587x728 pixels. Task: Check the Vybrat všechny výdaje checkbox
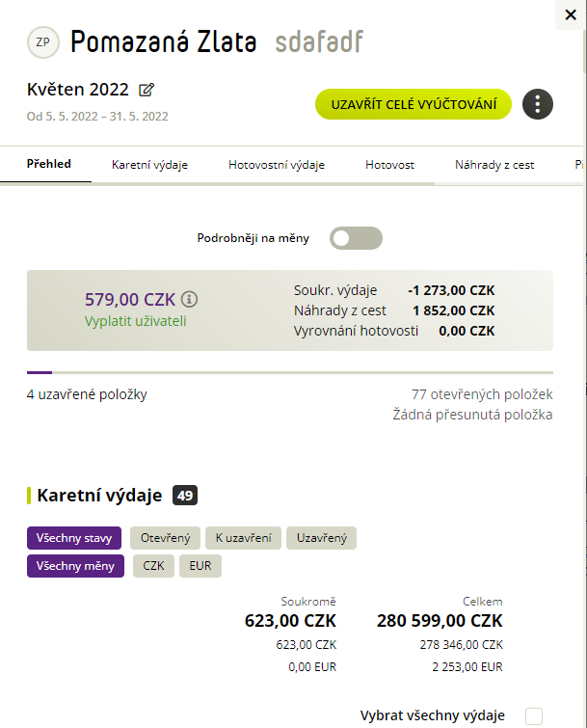pyautogui.click(x=534, y=715)
